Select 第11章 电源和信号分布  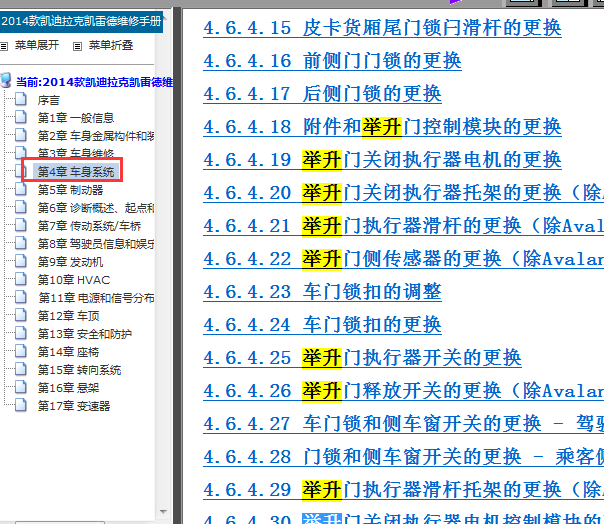96,298
